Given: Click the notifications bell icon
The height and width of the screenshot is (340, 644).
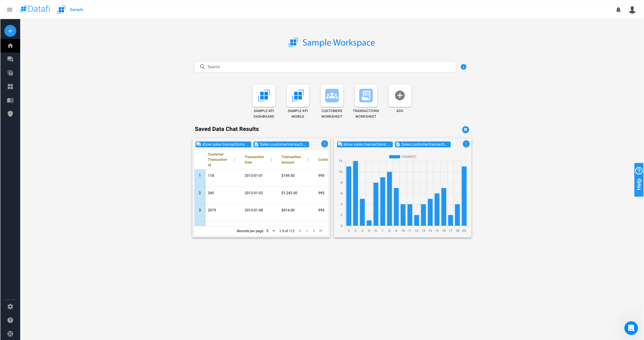Looking at the screenshot, I should tap(618, 10).
